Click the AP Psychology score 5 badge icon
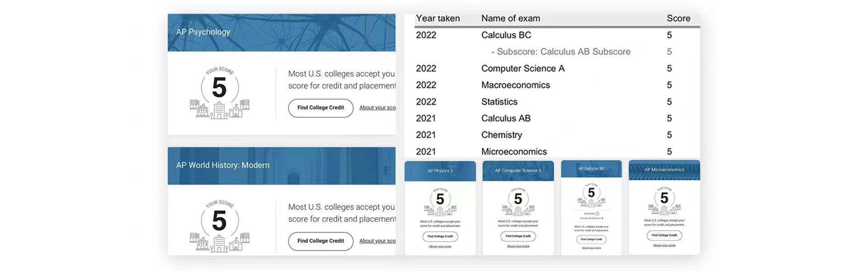 tap(220, 93)
